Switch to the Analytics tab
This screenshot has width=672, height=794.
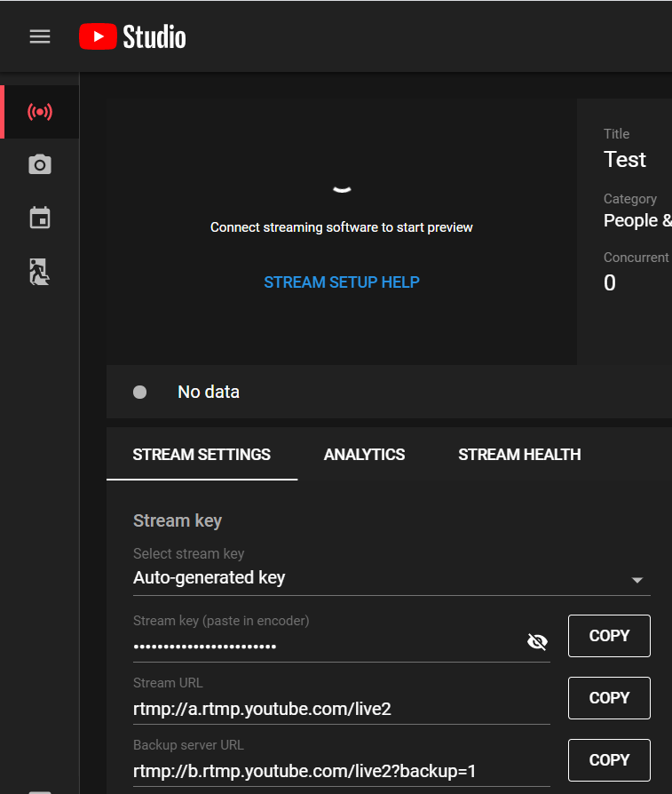364,454
